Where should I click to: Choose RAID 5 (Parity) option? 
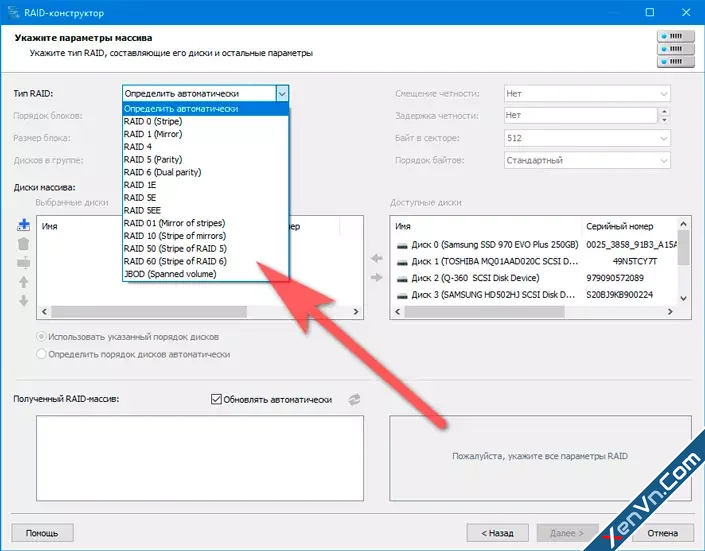click(x=205, y=160)
